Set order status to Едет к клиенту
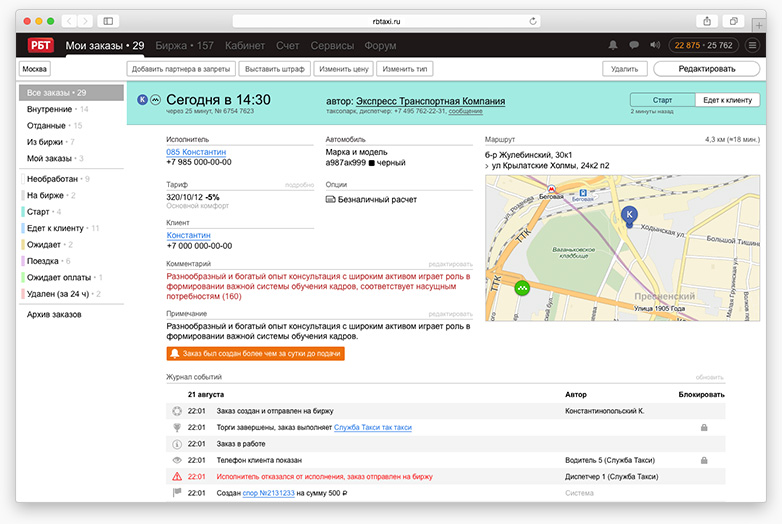This screenshot has width=782, height=524. click(x=728, y=100)
